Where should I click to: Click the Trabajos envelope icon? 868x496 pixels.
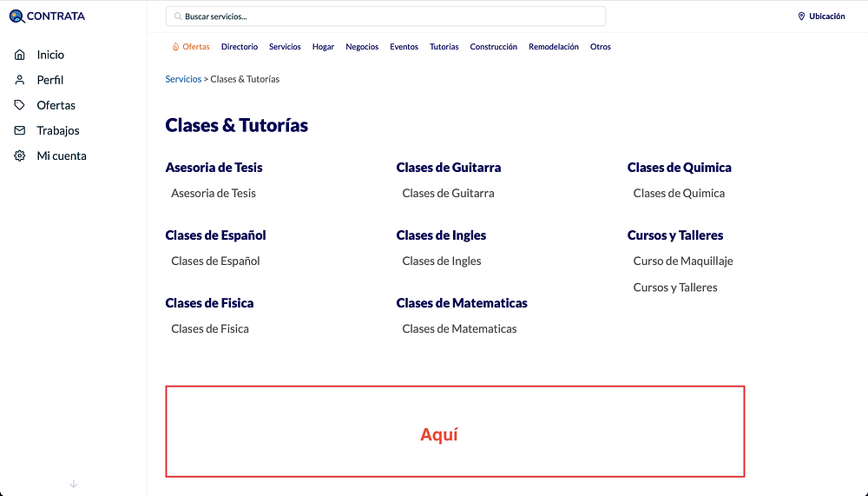click(x=20, y=130)
